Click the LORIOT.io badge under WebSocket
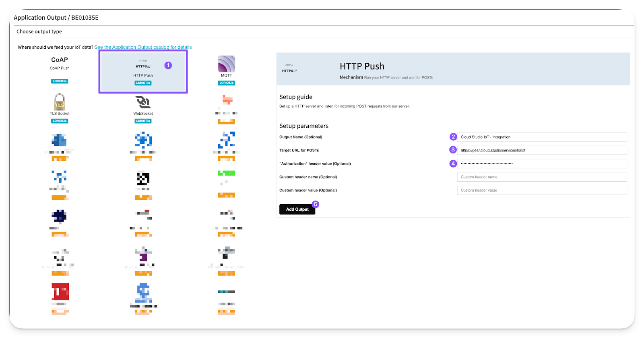Screen dimensions: 644x338 pos(143,121)
